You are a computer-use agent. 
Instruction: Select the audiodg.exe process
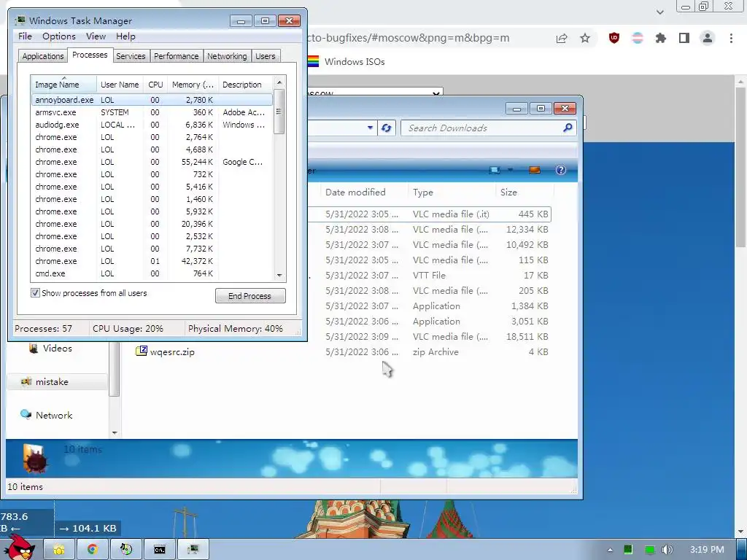[152, 125]
